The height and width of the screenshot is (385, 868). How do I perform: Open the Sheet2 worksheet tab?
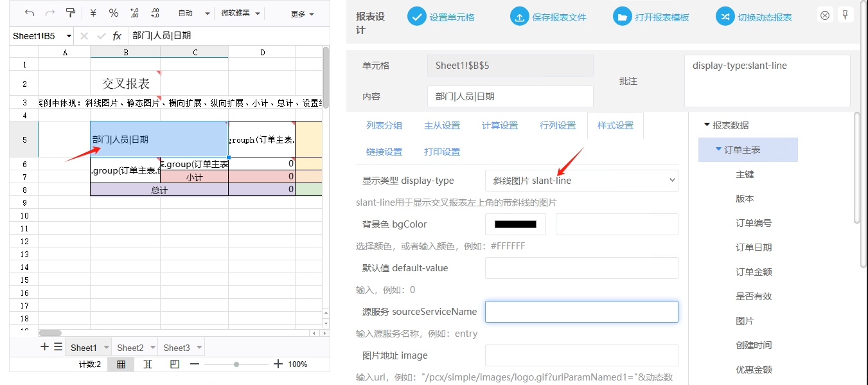130,348
